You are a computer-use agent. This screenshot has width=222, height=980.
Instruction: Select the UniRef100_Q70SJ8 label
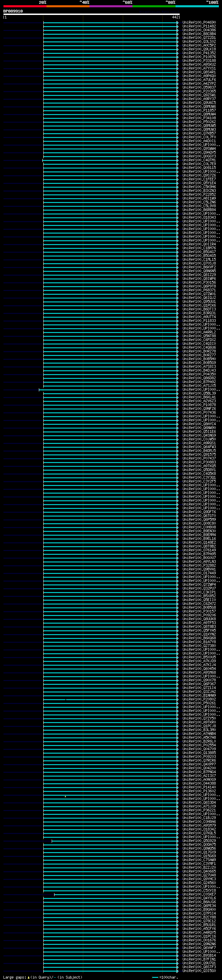click(199, 263)
